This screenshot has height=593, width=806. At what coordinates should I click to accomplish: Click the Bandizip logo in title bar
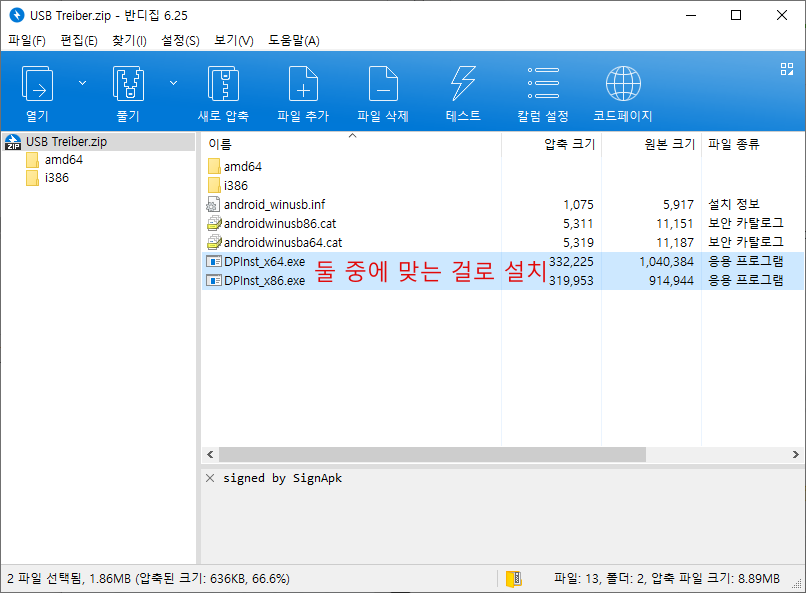pyautogui.click(x=17, y=15)
